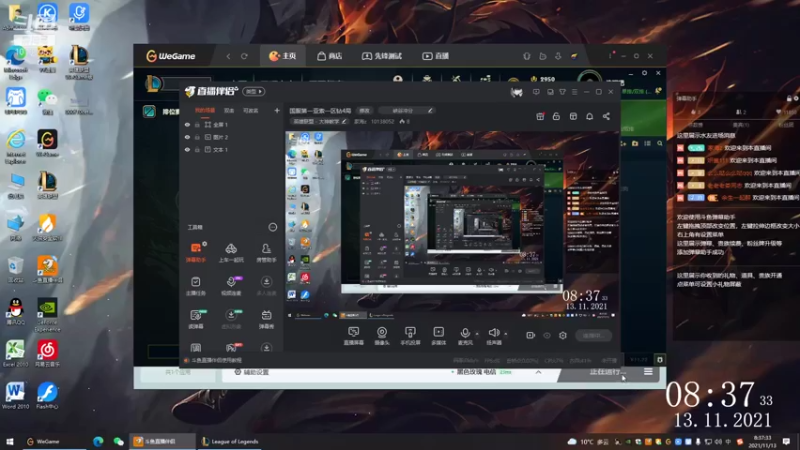This screenshot has height=450, width=800.
Task: Click the search icon in League client
Action: pos(660,144)
